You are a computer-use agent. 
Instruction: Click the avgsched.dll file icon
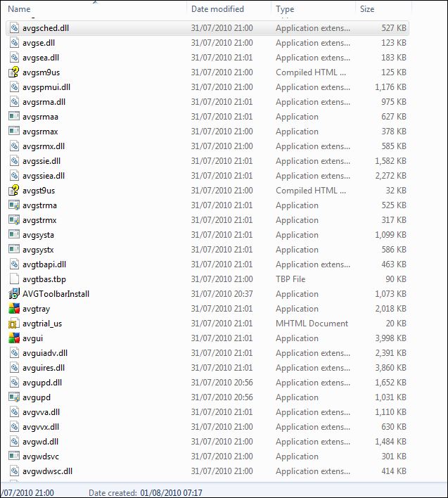(14, 28)
